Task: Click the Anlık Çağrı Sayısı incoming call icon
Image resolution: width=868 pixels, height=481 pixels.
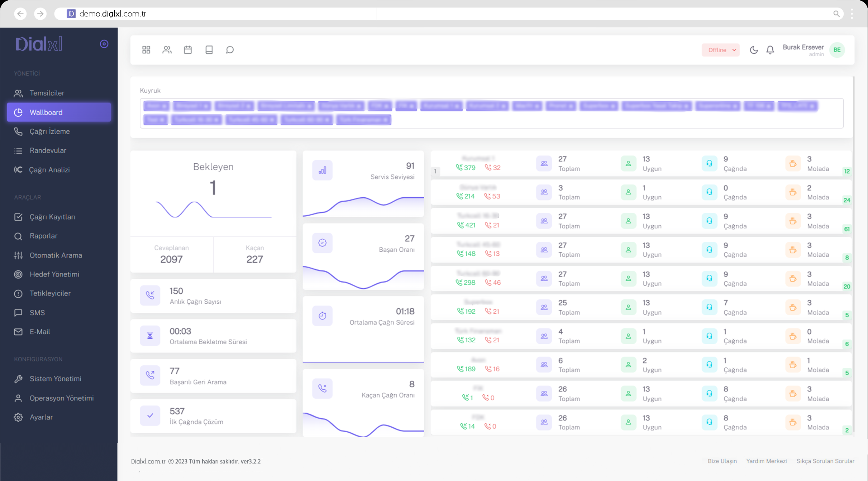Action: pyautogui.click(x=150, y=295)
